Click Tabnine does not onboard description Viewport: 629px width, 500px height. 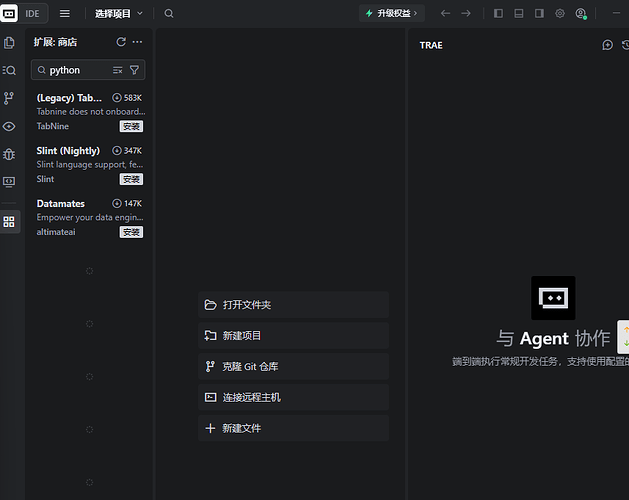[91, 112]
